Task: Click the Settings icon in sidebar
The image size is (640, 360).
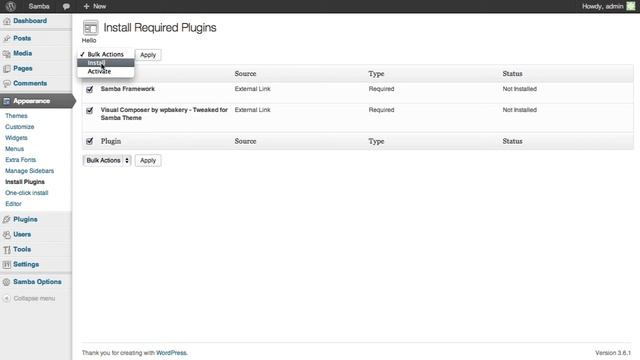Action: [7, 264]
